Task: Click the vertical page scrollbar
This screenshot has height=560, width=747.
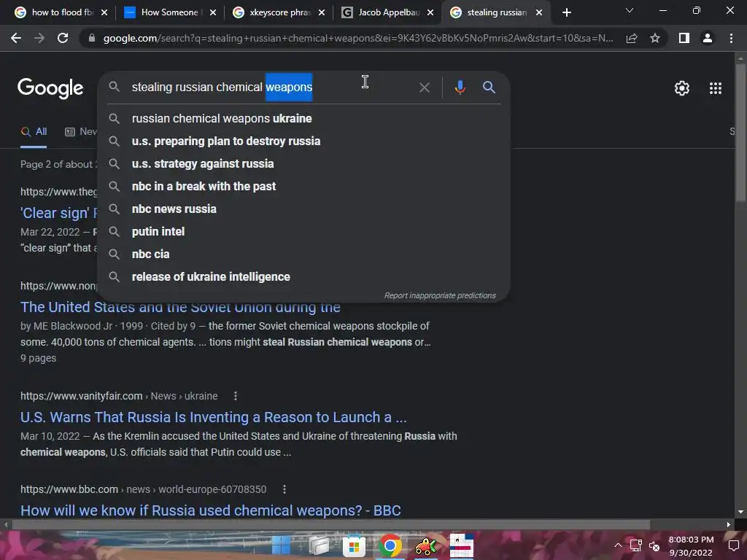Action: [740, 133]
